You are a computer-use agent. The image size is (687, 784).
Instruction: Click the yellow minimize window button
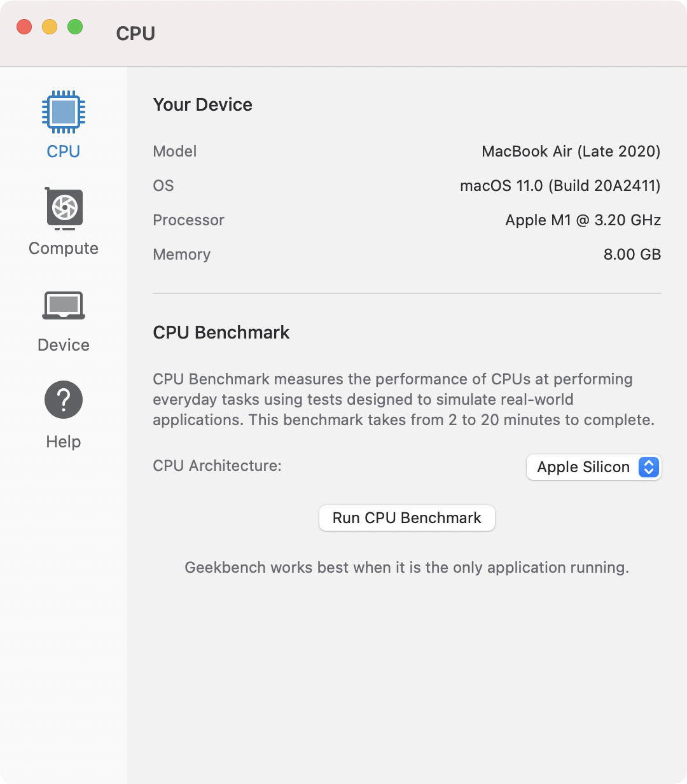click(x=50, y=27)
